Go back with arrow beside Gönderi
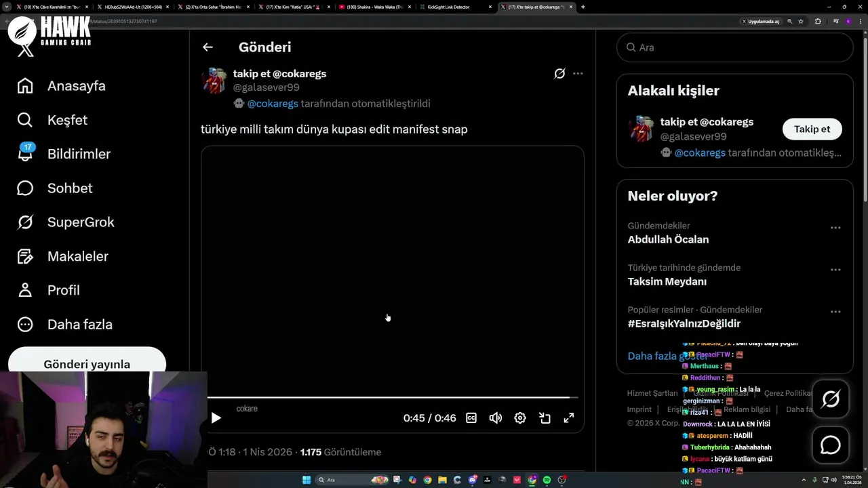Image resolution: width=868 pixels, height=488 pixels. pyautogui.click(x=208, y=47)
